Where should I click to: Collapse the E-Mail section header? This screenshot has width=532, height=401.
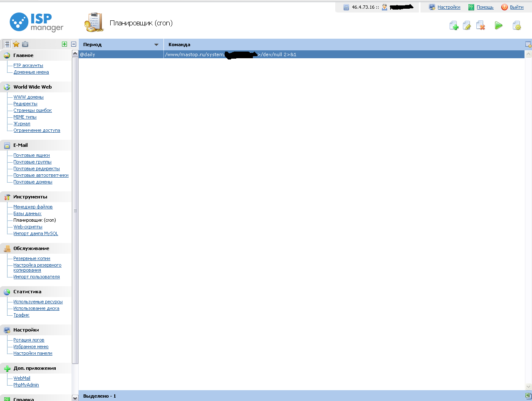coord(20,145)
